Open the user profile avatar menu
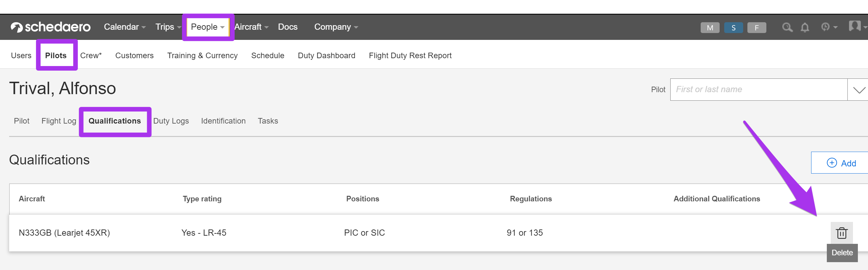868x270 pixels. [855, 26]
